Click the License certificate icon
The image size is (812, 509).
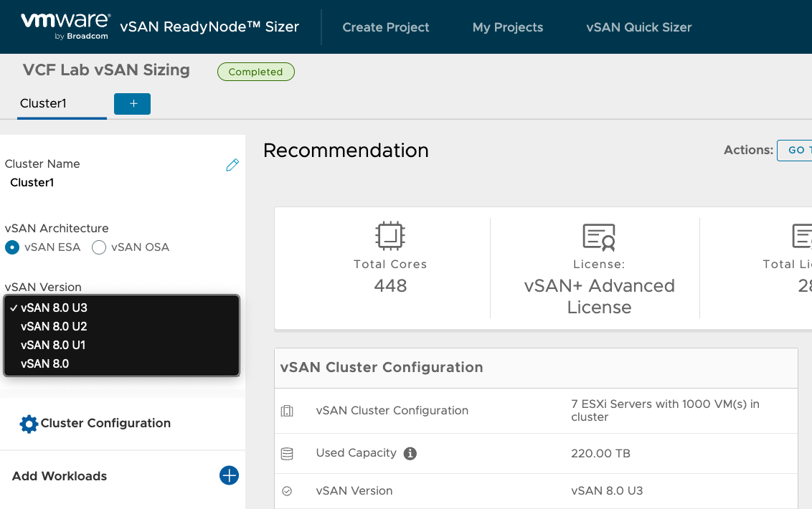(x=599, y=236)
